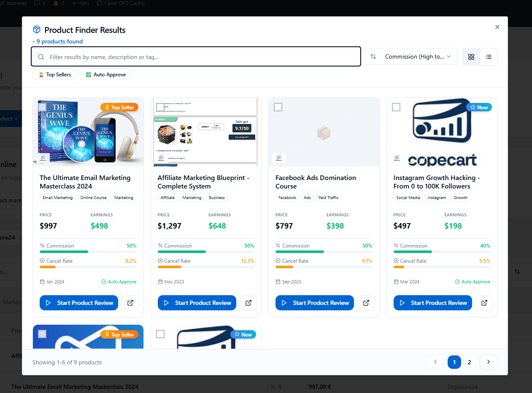532x393 pixels.
Task: Start Product Review for Affiliate Marketing Blueprint
Action: (x=197, y=303)
